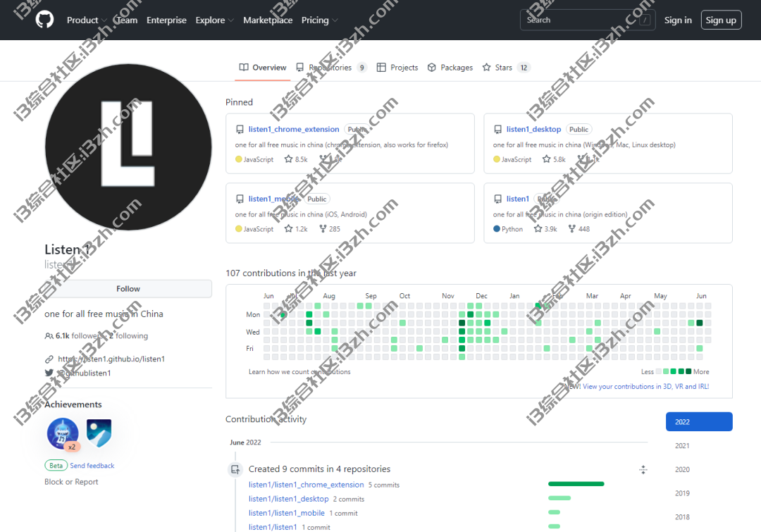Open View your contributions in 3D link
The width and height of the screenshot is (761, 532).
tap(646, 387)
